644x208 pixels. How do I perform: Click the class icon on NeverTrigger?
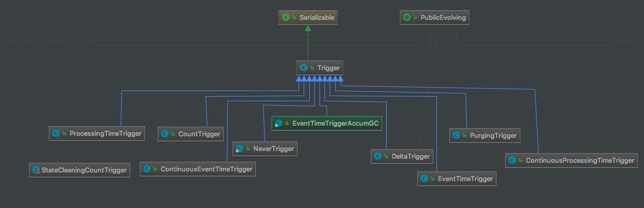click(240, 148)
